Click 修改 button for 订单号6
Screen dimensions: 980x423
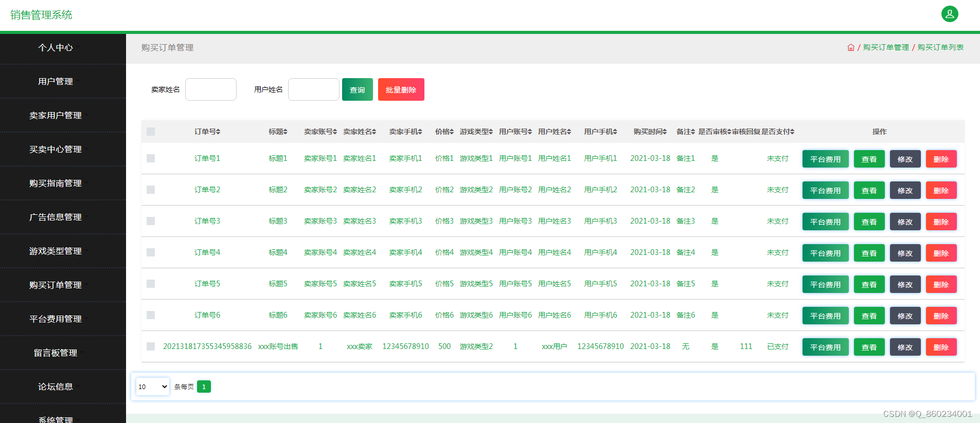(905, 316)
